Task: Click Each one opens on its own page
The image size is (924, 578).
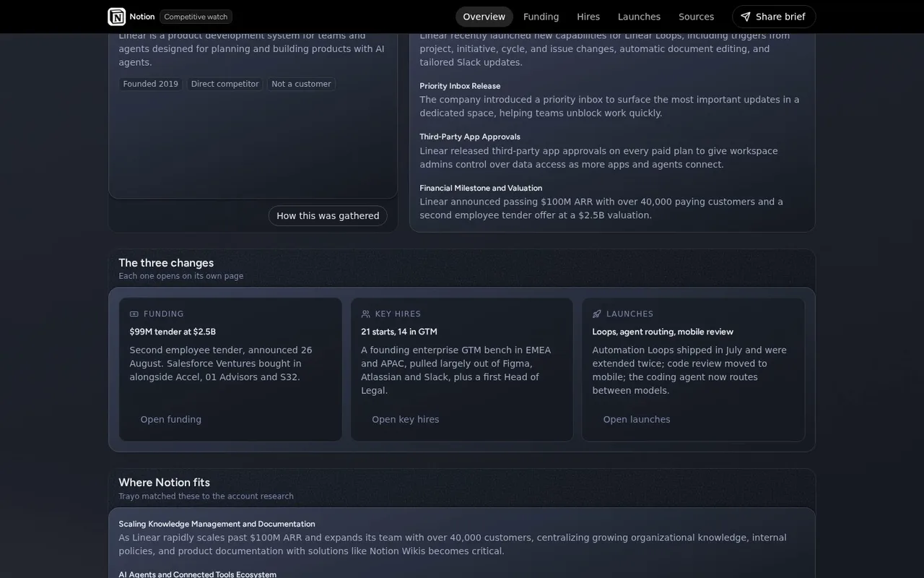Action: point(181,276)
